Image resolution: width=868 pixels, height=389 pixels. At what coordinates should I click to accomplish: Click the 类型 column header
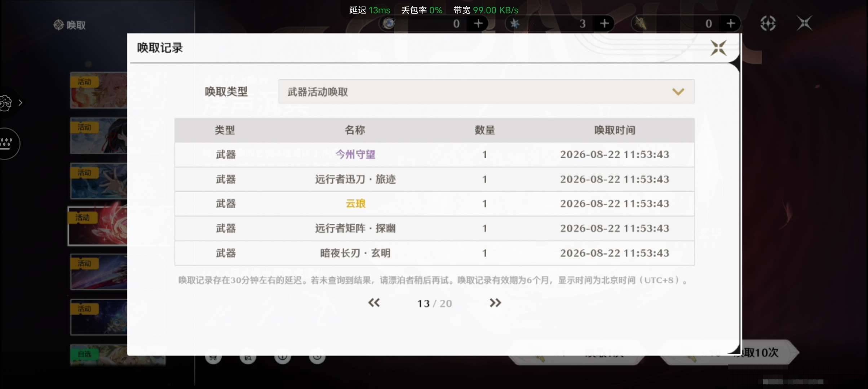point(225,130)
